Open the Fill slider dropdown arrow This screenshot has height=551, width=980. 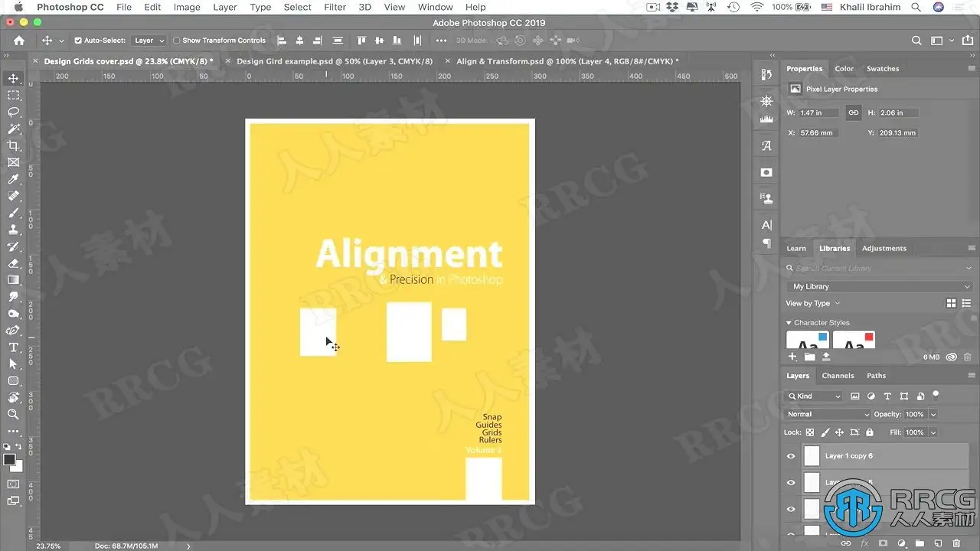933,432
